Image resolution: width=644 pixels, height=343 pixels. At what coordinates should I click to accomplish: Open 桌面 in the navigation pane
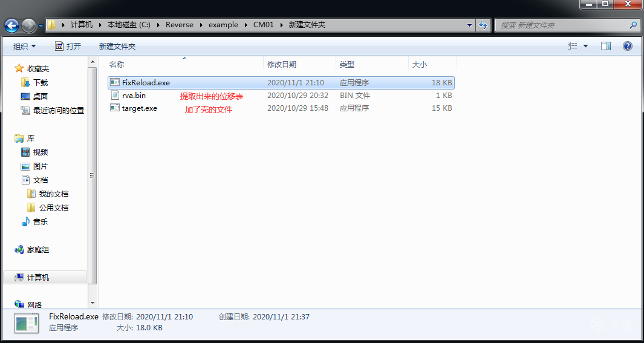pos(41,97)
